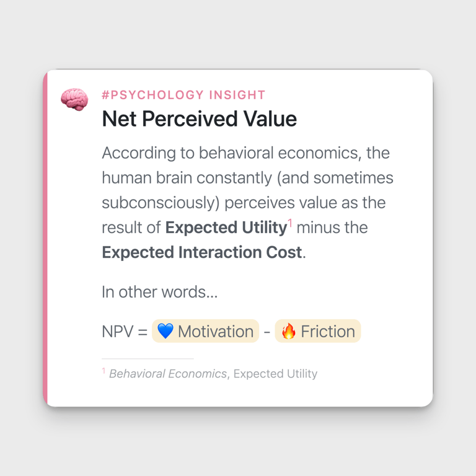The height and width of the screenshot is (476, 476).
Task: Click the minus sign between the pills
Action: pos(267,332)
